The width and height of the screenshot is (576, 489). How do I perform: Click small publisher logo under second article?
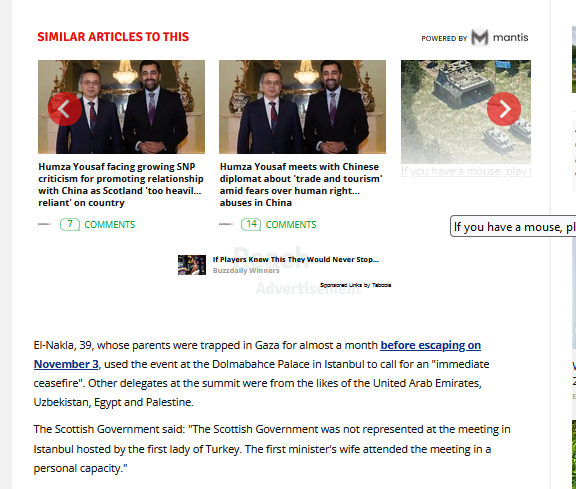[226, 224]
